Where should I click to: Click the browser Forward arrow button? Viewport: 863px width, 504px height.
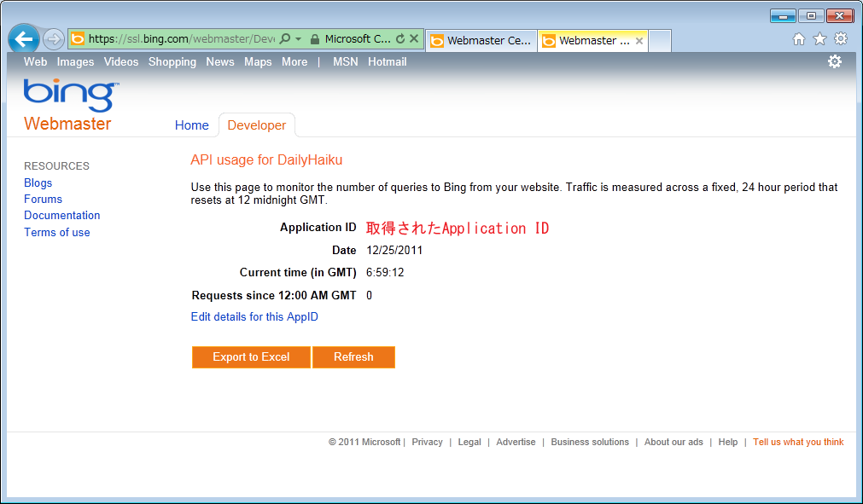tap(54, 39)
